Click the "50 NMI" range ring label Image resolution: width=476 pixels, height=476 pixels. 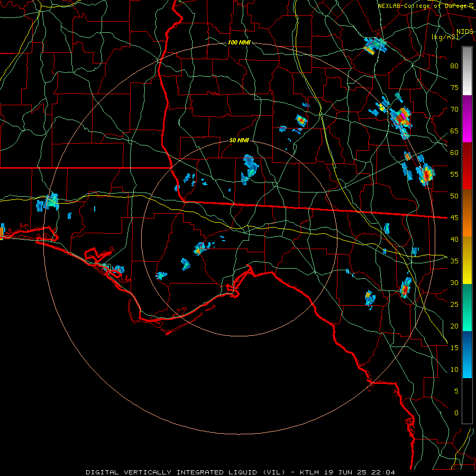pos(239,140)
